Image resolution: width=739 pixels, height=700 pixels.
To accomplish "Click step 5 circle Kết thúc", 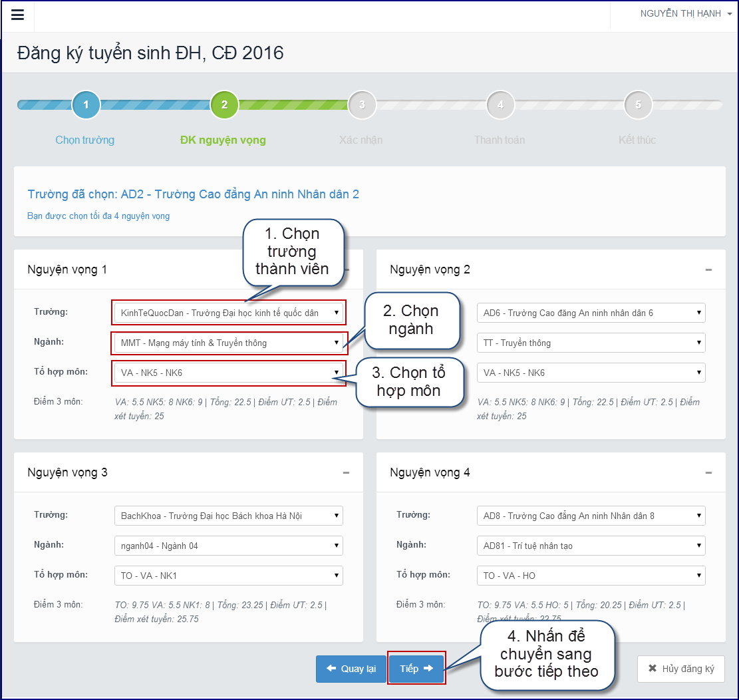I will click(x=638, y=104).
